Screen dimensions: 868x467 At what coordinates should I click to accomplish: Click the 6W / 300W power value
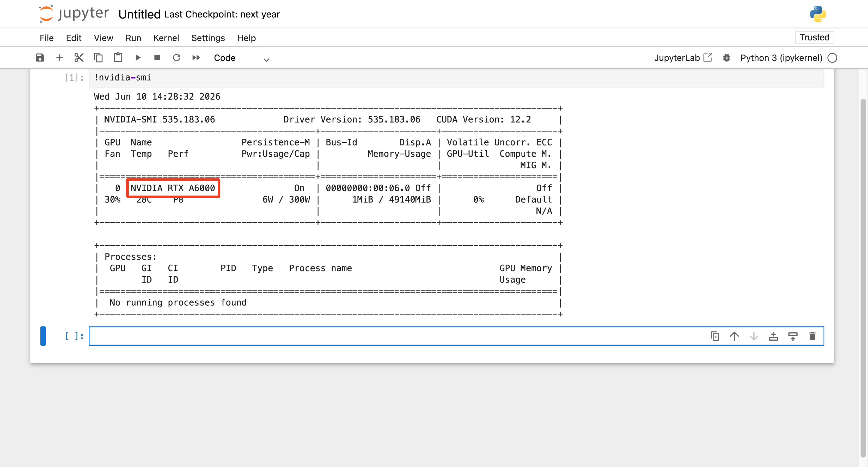286,200
